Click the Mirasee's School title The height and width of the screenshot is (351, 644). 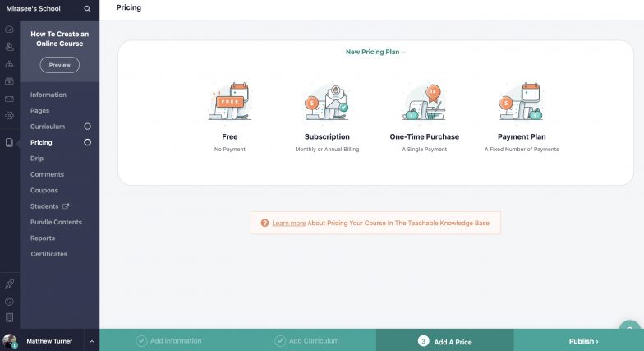[33, 8]
